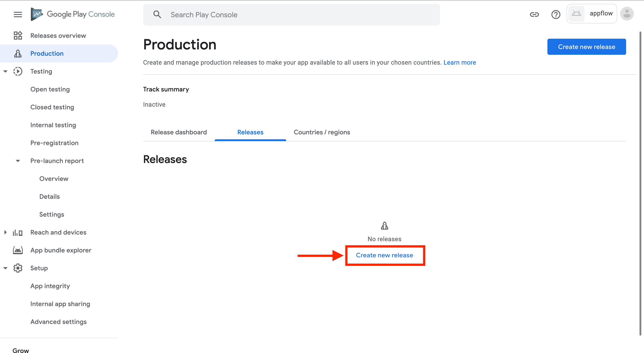Screen dimensions: 644x353
Task: Collapse the Pre-launch report section
Action: 17,161
